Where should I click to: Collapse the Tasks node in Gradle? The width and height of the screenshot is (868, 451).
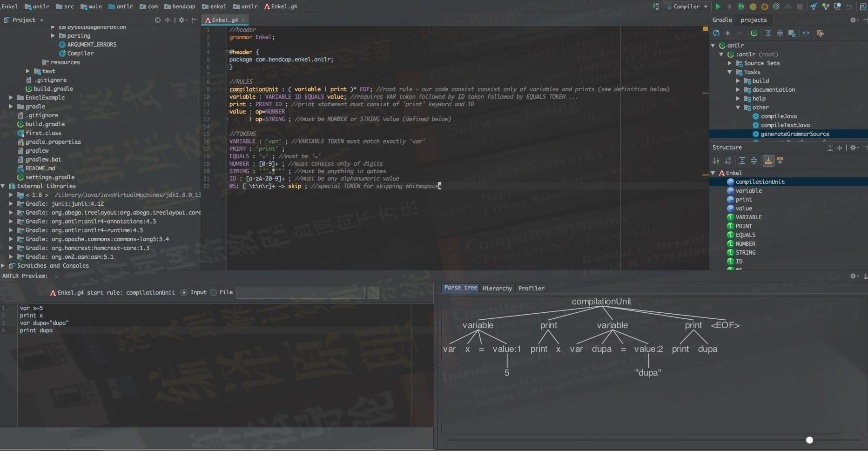click(730, 72)
